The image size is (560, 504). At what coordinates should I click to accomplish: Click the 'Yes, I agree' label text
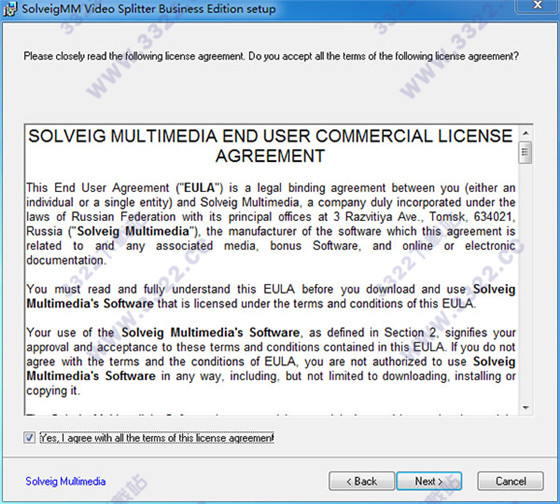(x=156, y=438)
